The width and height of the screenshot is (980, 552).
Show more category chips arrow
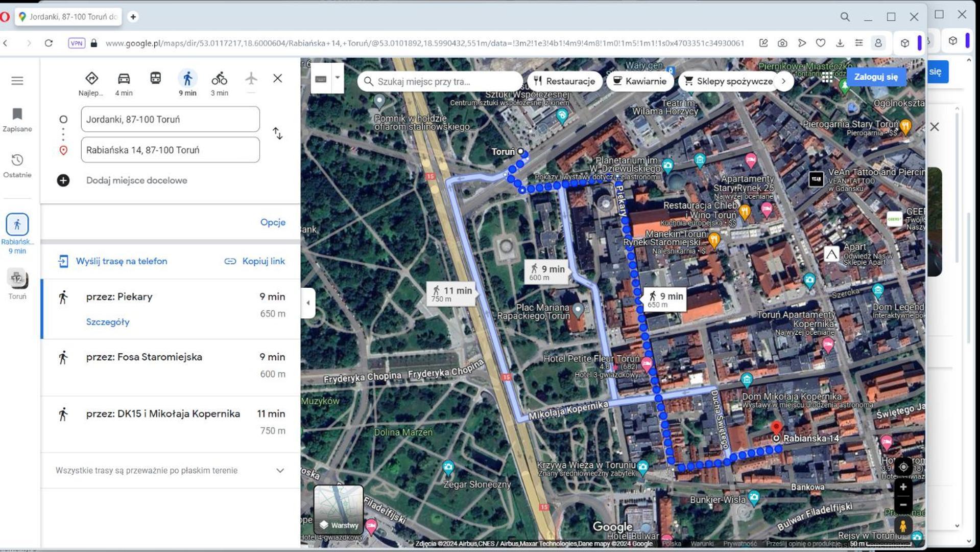click(784, 81)
